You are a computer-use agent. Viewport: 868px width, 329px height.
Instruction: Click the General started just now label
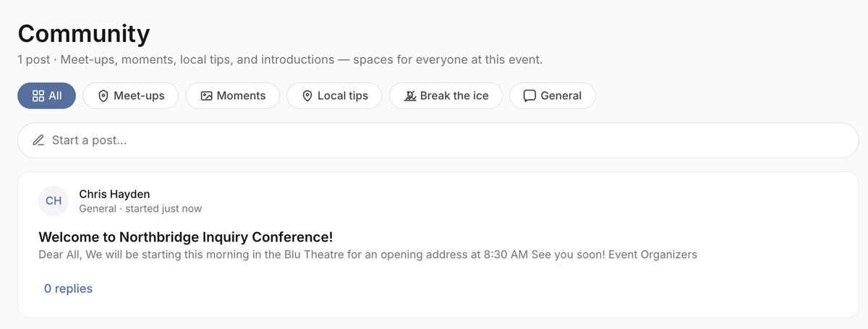pos(140,208)
